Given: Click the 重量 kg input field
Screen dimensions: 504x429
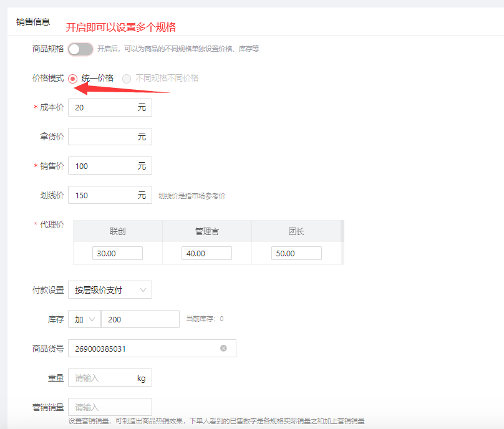Looking at the screenshot, I should [103, 378].
